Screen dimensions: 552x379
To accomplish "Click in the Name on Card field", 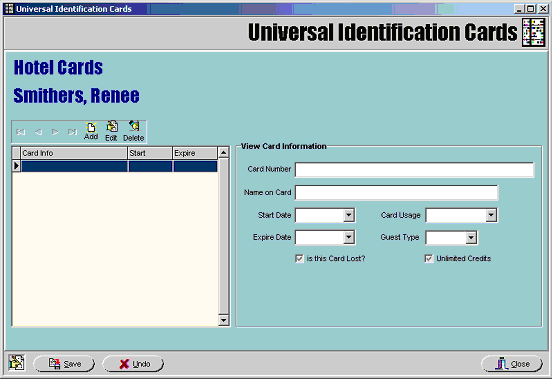I will [x=396, y=192].
